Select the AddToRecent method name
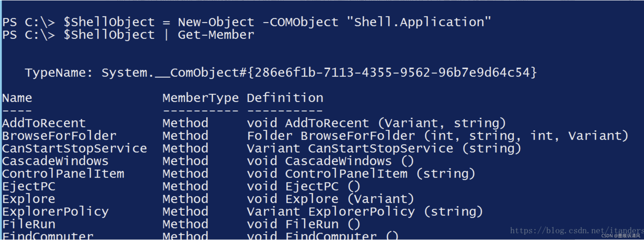 pos(44,123)
